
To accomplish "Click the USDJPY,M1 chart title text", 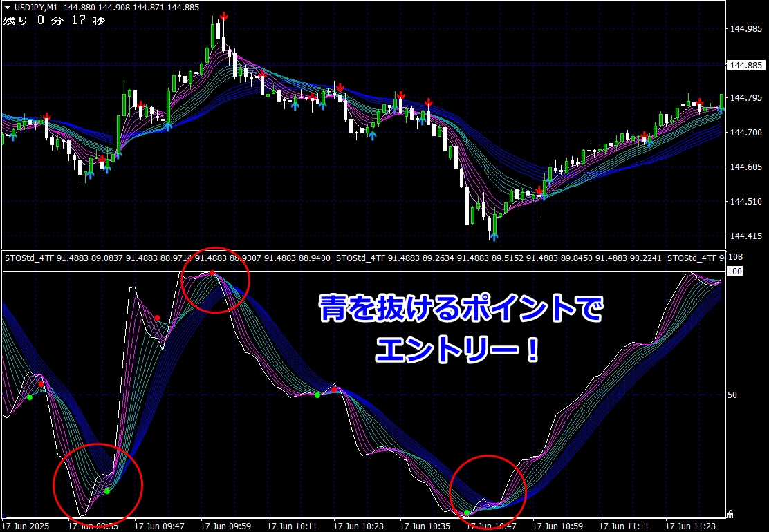I will click(36, 8).
